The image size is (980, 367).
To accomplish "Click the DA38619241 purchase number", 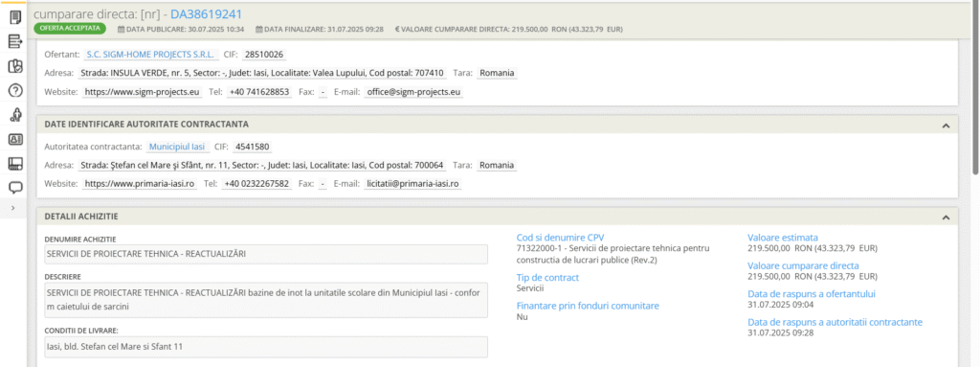I will (x=207, y=13).
